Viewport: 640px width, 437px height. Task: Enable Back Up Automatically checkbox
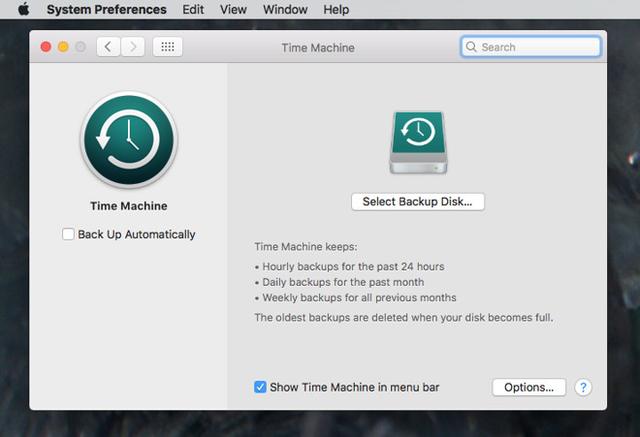68,235
